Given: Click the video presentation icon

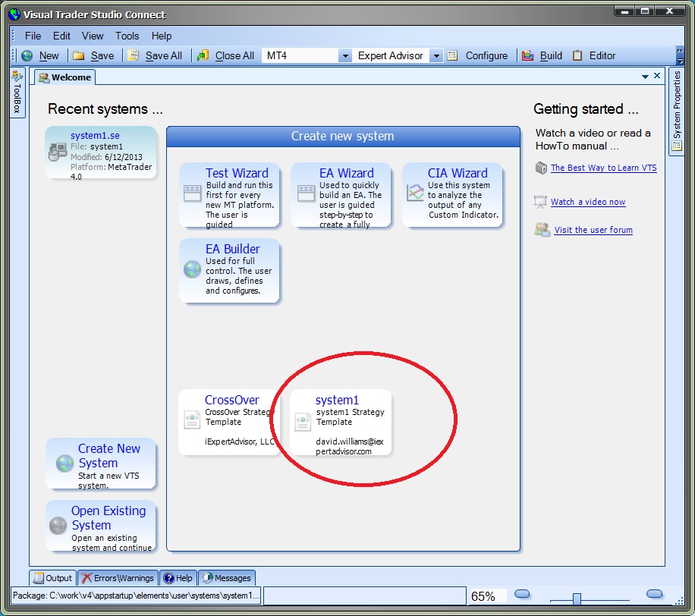Looking at the screenshot, I should click(540, 202).
